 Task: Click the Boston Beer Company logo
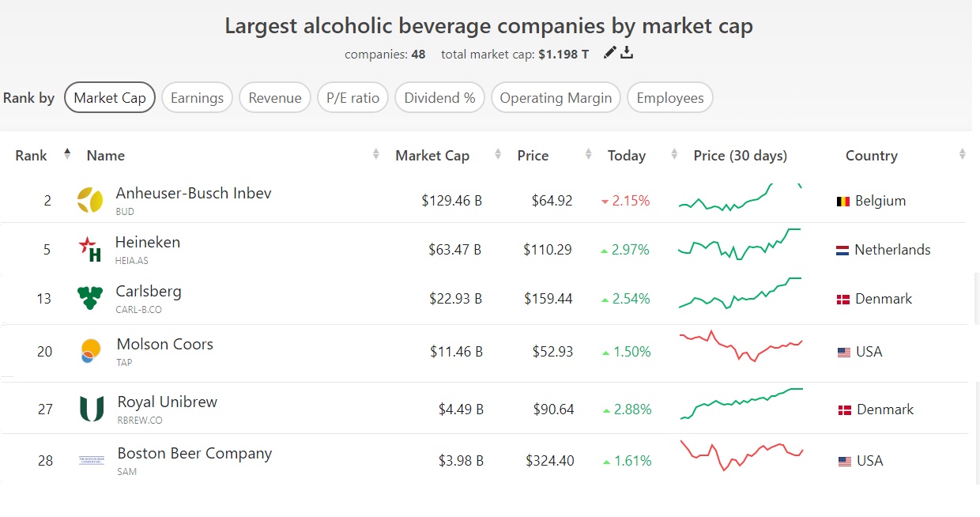(x=92, y=460)
